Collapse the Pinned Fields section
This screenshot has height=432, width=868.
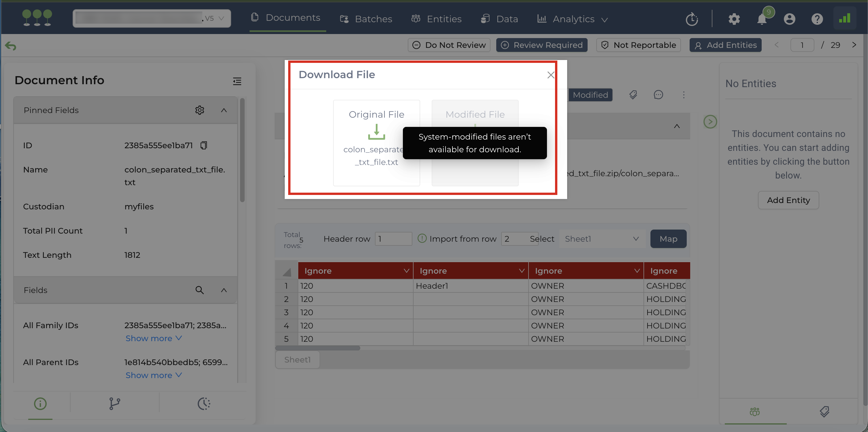[224, 110]
